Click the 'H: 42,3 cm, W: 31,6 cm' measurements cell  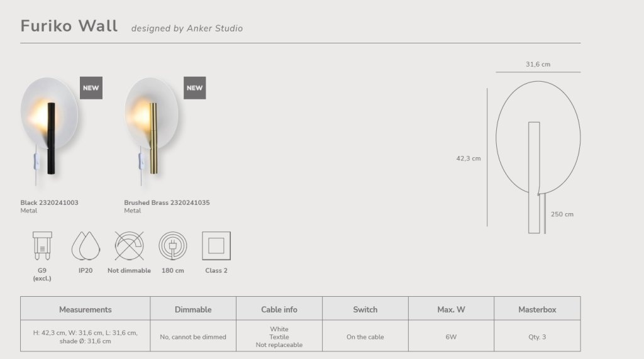click(86, 337)
